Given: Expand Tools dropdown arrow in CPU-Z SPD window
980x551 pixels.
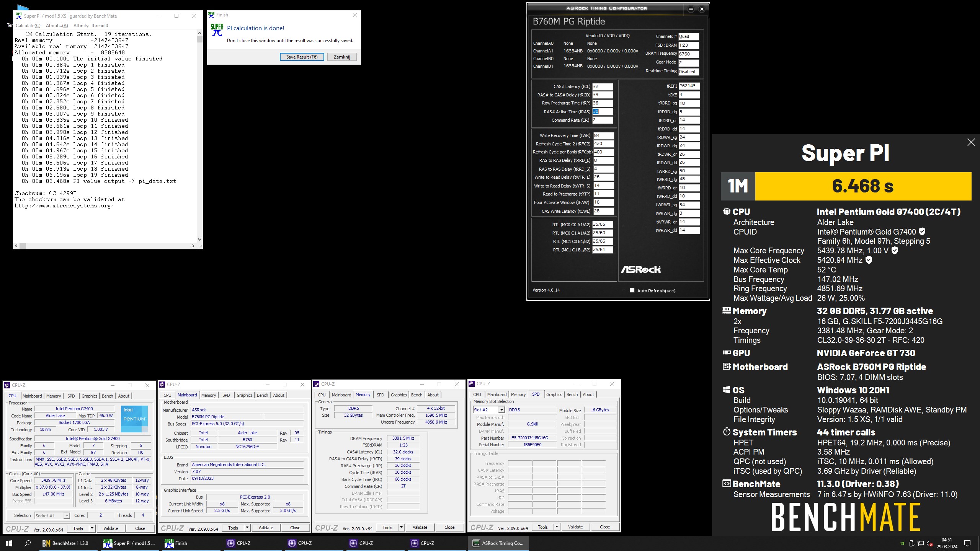Looking at the screenshot, I should coord(557,527).
